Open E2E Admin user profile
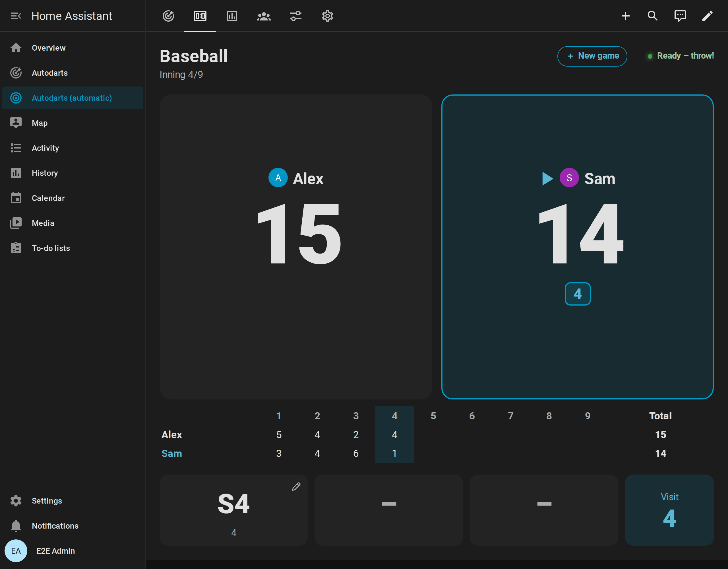This screenshot has width=728, height=569. click(x=73, y=551)
